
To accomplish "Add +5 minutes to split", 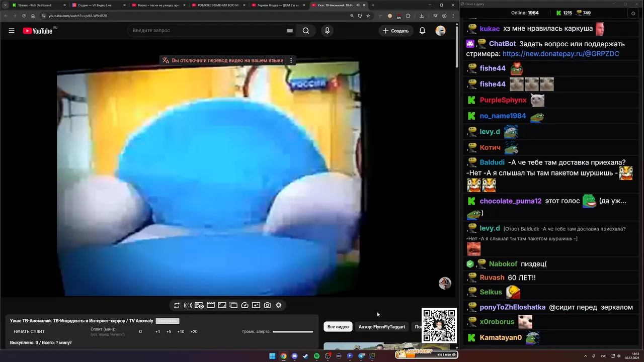I will click(x=169, y=332).
